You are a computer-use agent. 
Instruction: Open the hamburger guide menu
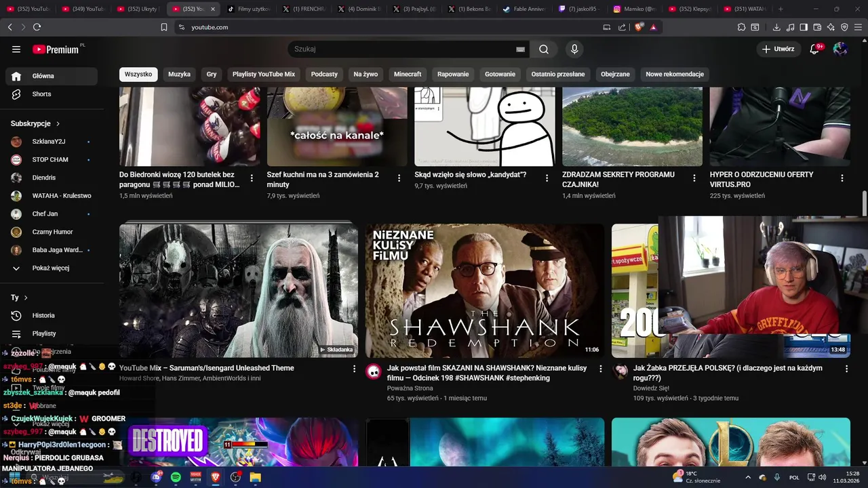[16, 49]
